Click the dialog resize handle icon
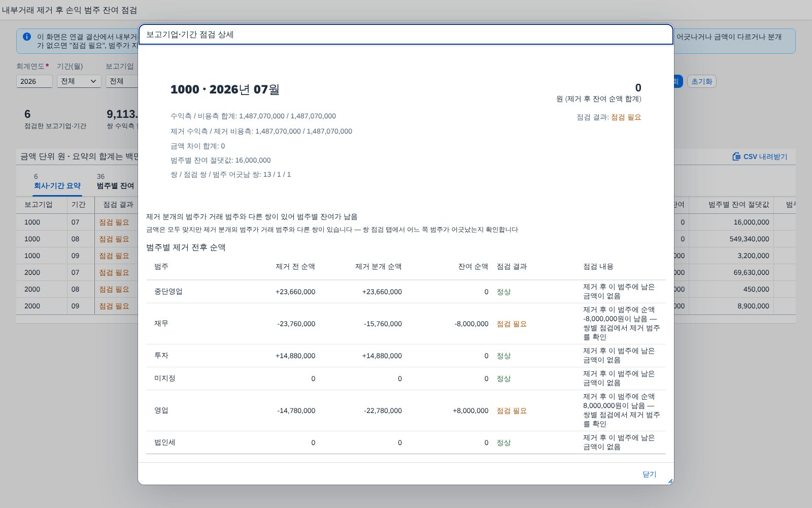The height and width of the screenshot is (508, 812). pyautogui.click(x=670, y=481)
